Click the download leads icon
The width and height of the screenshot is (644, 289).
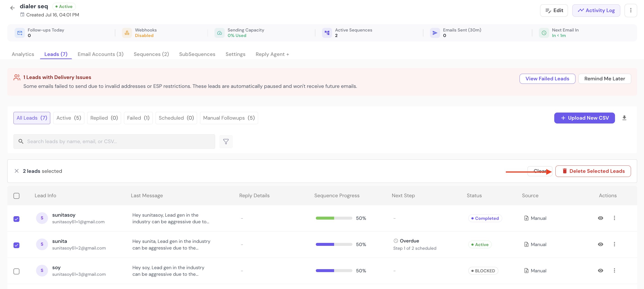tap(624, 118)
